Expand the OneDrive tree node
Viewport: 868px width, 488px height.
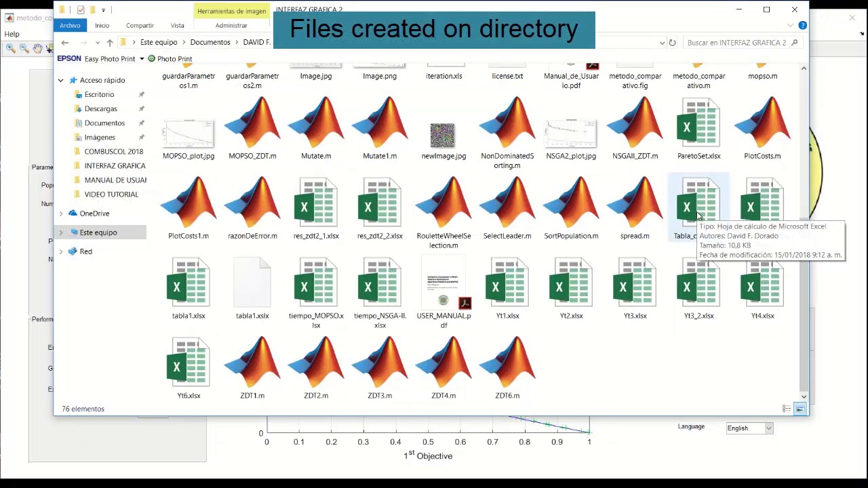pyautogui.click(x=60, y=213)
